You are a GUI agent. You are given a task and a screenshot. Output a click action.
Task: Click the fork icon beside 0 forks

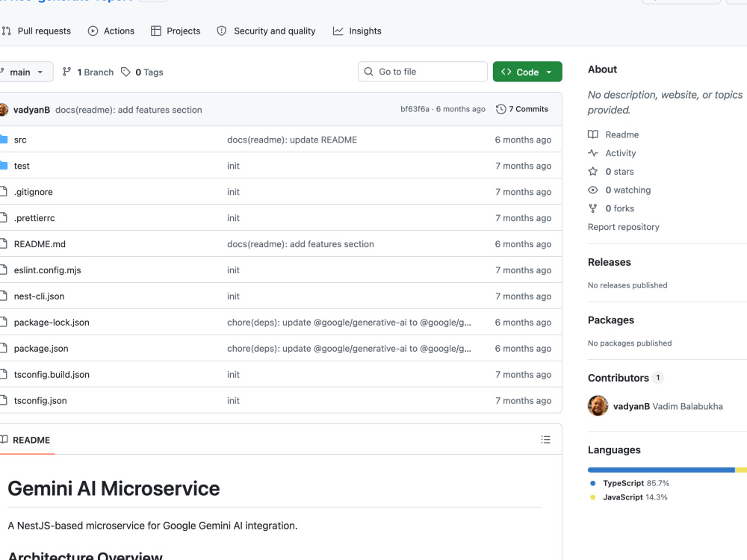point(592,208)
